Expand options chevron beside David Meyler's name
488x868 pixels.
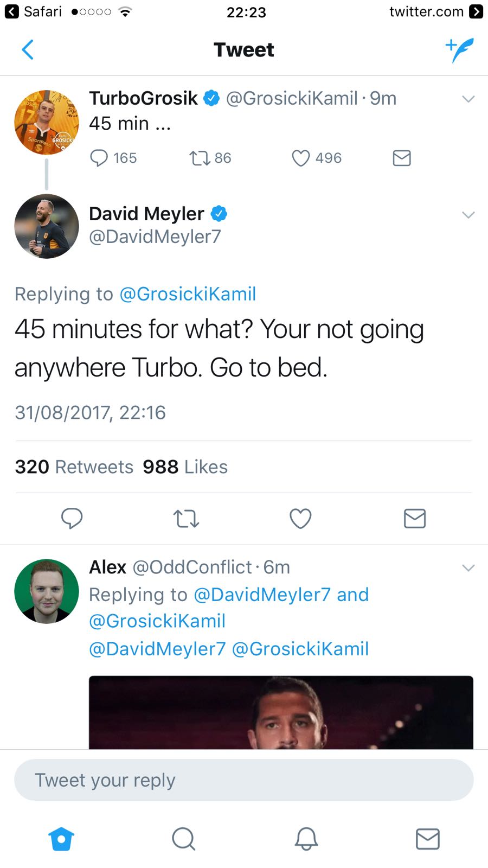click(x=468, y=215)
